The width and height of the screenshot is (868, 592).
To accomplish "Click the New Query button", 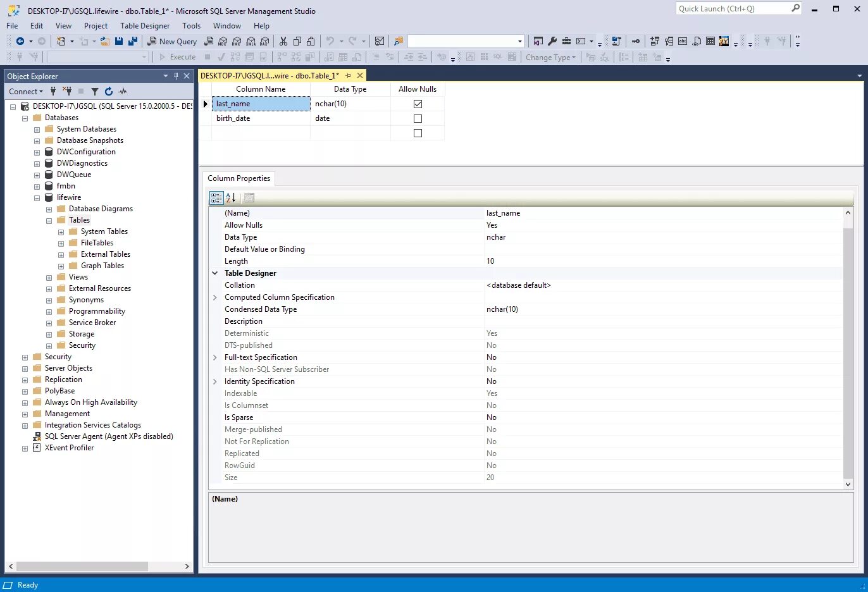I will point(172,41).
